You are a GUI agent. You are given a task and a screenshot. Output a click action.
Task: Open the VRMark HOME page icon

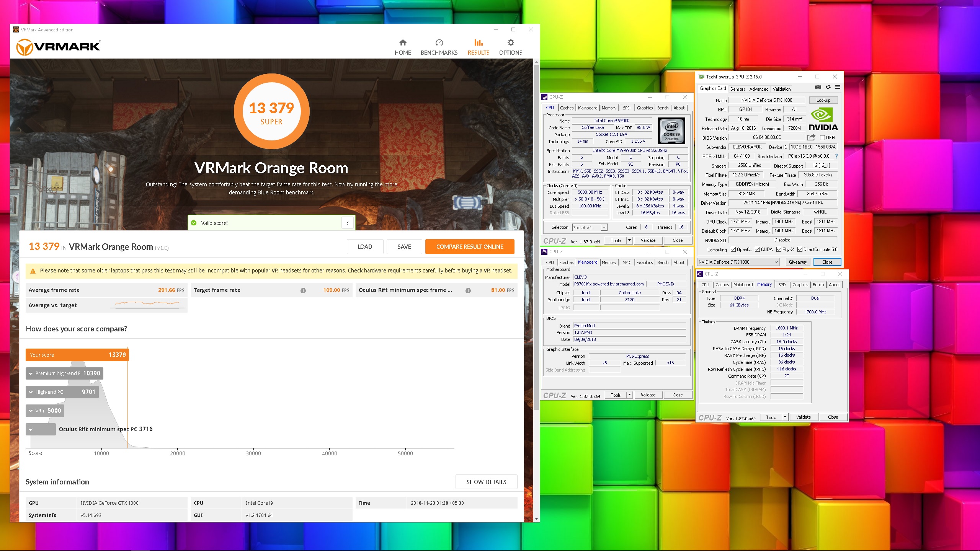point(402,42)
